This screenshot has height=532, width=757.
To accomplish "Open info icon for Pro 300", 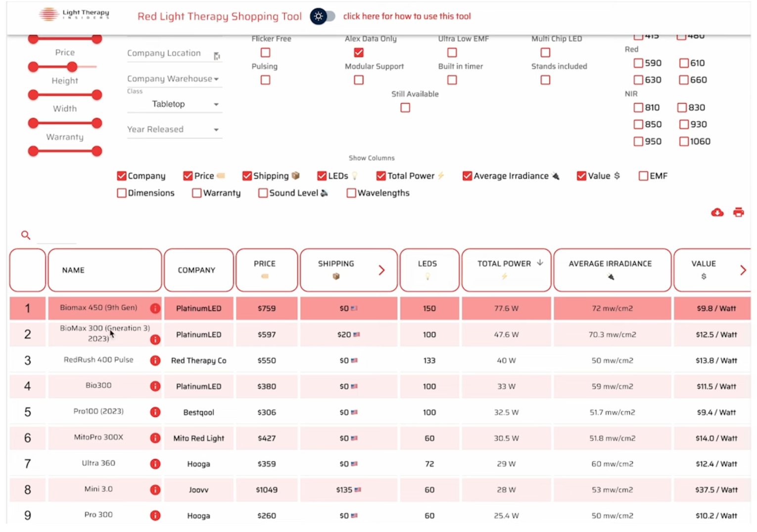I will (155, 515).
